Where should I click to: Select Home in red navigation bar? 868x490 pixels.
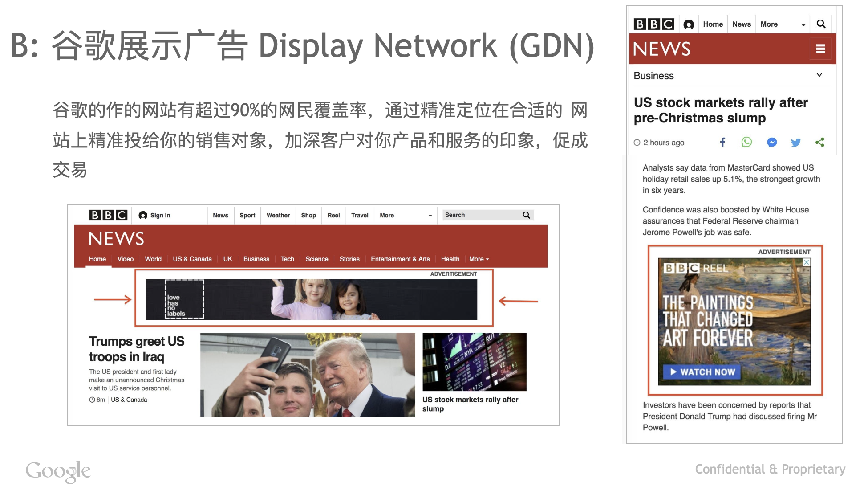[x=97, y=259]
